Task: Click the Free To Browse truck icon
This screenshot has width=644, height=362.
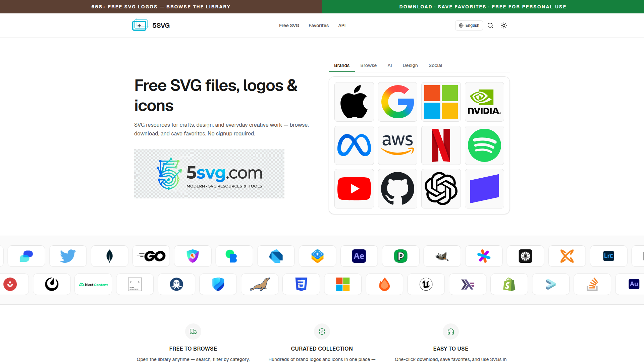Action: point(193,331)
